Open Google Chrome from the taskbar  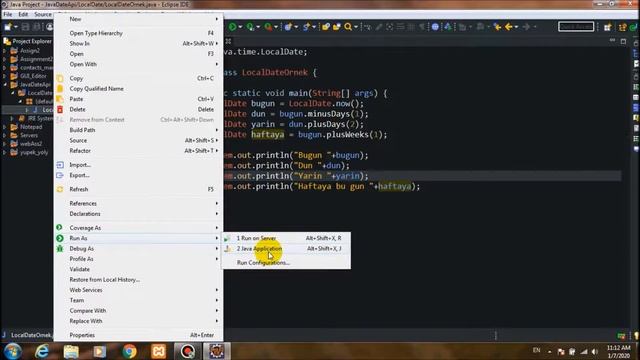pos(129,351)
